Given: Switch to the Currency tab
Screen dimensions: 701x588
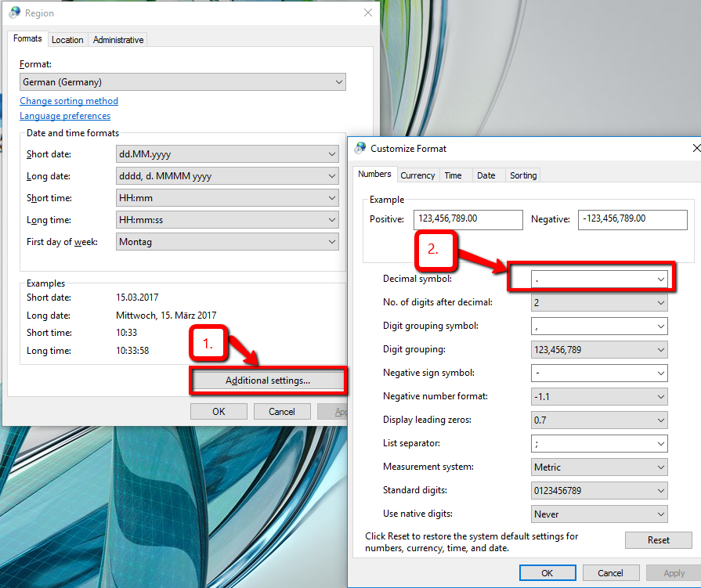Looking at the screenshot, I should 417,175.
